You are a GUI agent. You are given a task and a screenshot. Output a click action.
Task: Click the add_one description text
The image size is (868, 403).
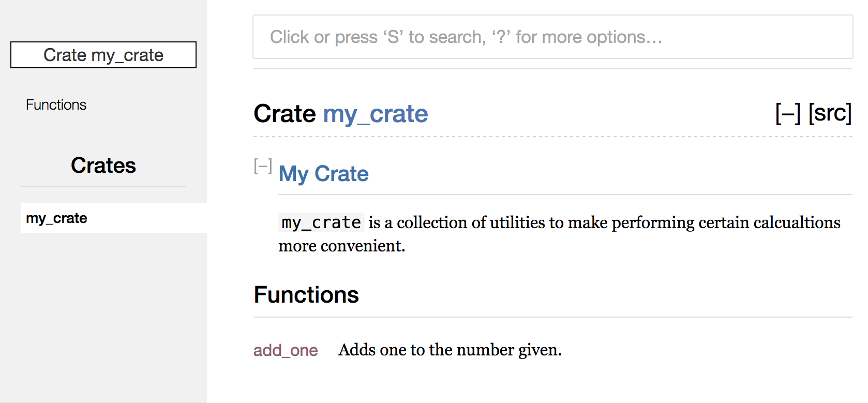point(450,350)
